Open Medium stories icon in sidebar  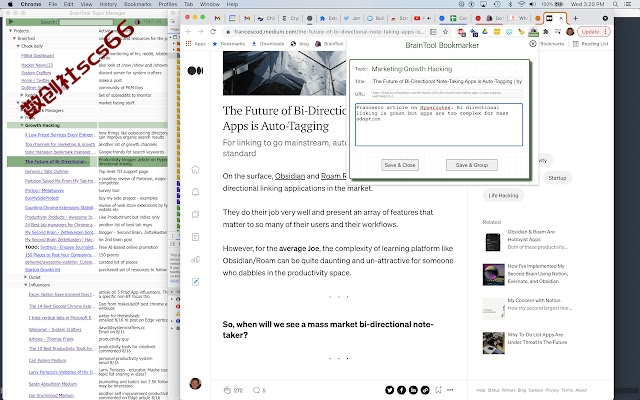[196, 237]
